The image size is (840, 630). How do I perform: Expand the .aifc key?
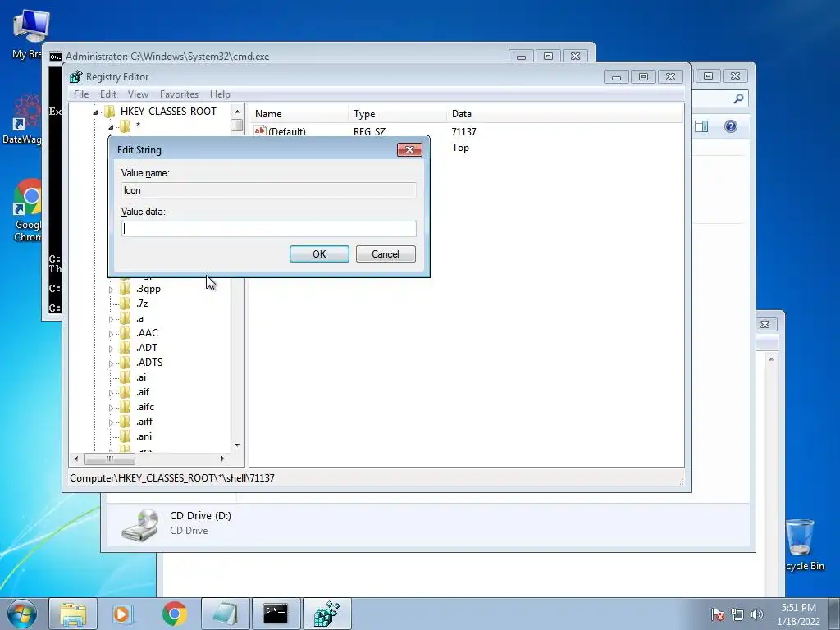(x=111, y=408)
